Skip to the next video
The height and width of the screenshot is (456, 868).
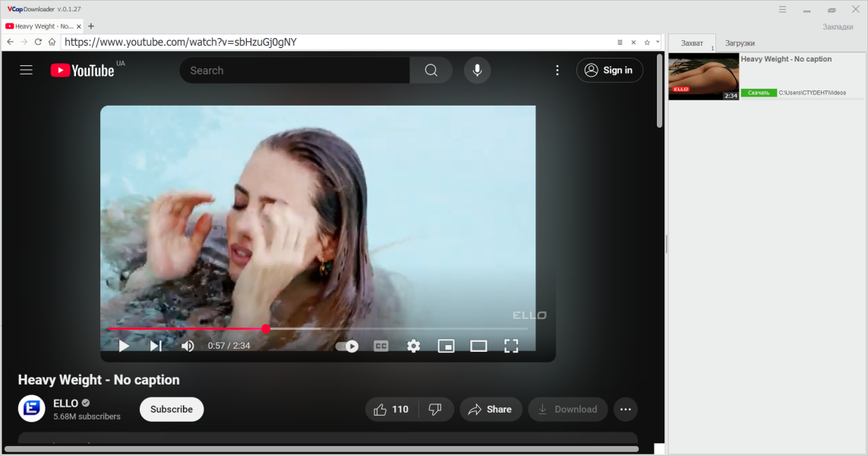156,346
